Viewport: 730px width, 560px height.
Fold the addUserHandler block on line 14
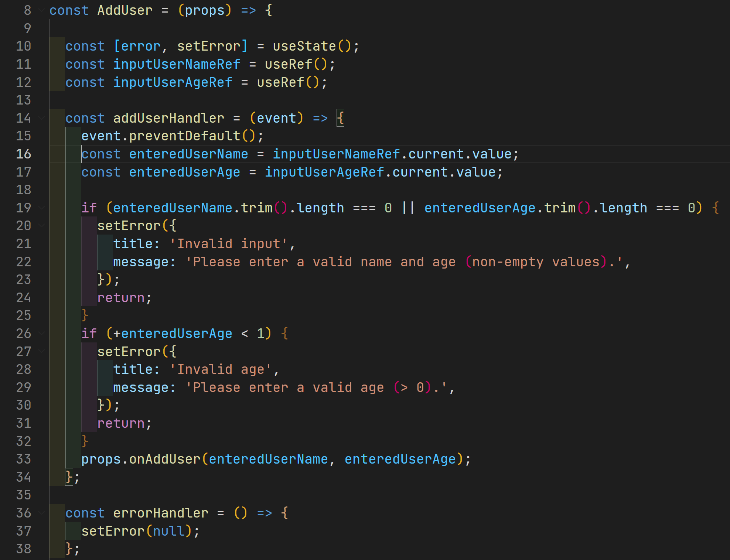pos(42,118)
